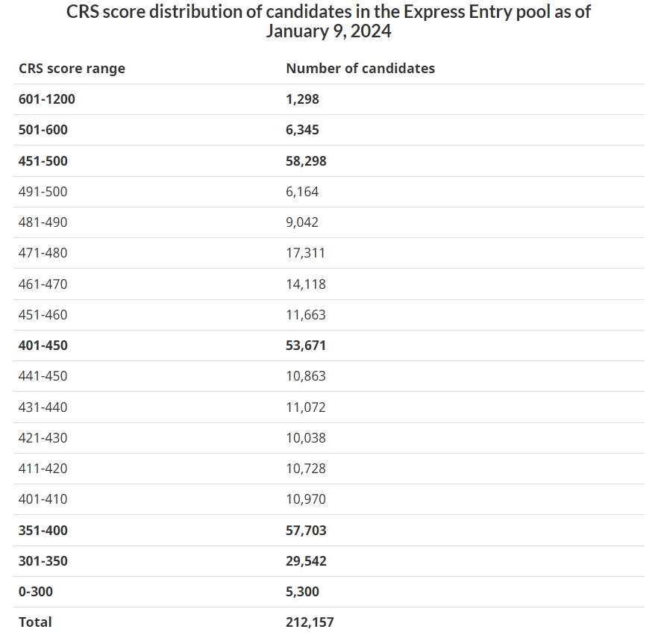Select the 421-430 score range cell
This screenshot has height=644, width=661.
[x=43, y=438]
